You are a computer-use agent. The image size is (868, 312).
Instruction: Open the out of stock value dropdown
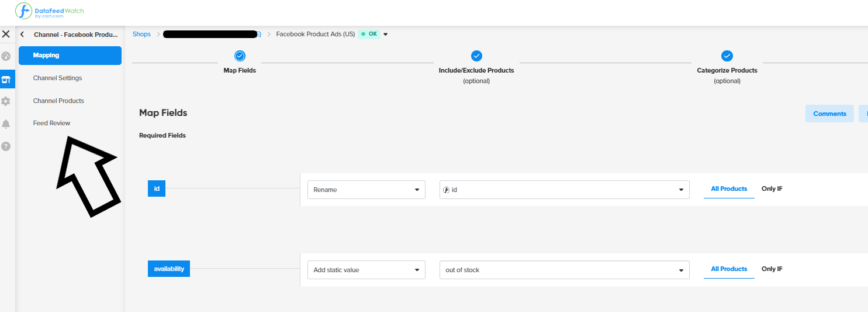pos(564,270)
